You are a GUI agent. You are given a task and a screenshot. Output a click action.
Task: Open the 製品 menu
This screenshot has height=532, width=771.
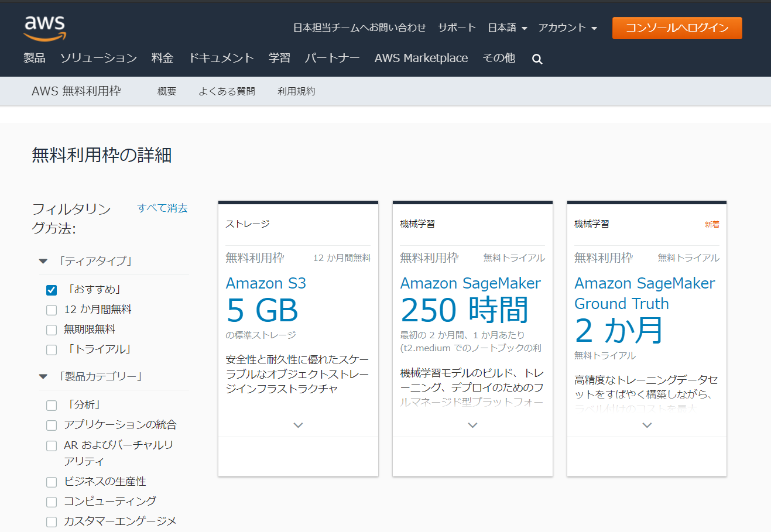coord(35,58)
